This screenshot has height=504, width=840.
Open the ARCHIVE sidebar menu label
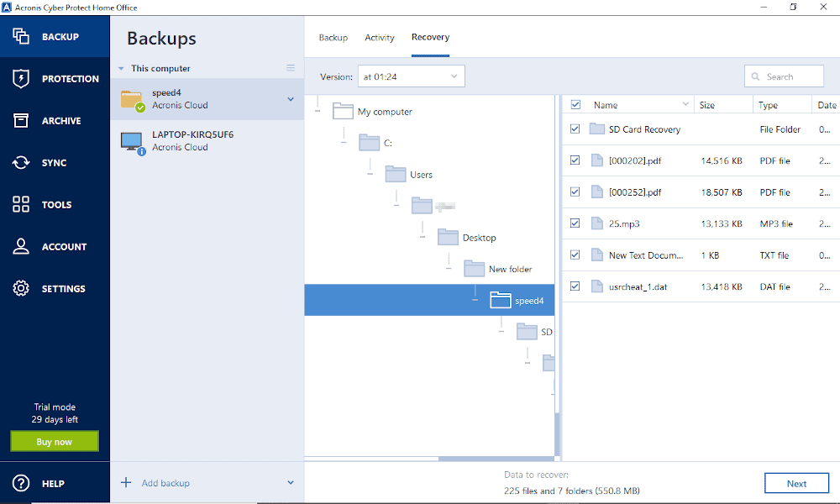coord(61,121)
